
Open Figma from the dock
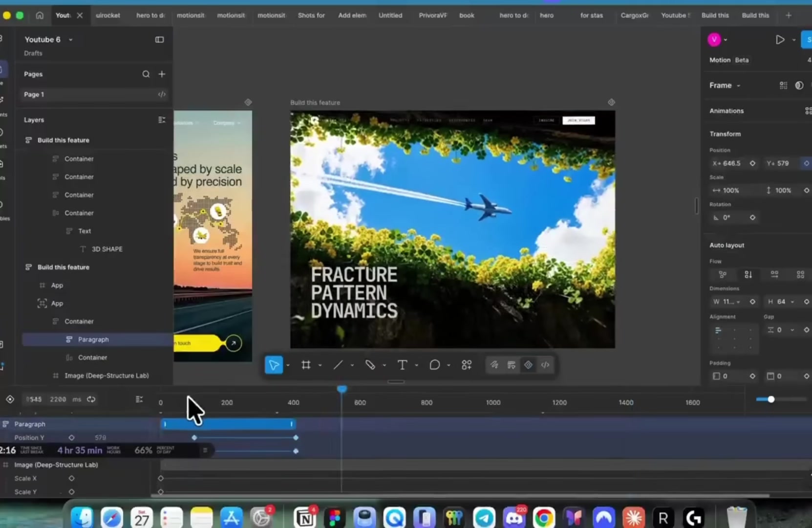335,518
